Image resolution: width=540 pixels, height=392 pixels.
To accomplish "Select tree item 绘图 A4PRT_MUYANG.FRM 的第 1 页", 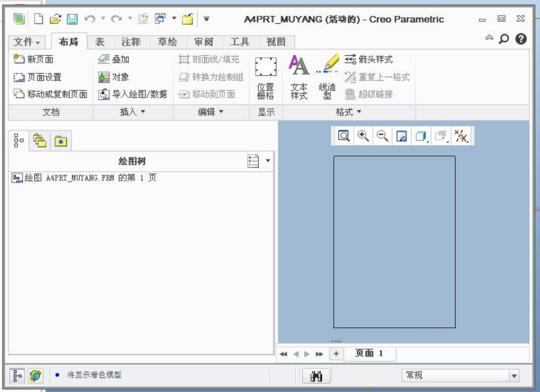I will 84,178.
